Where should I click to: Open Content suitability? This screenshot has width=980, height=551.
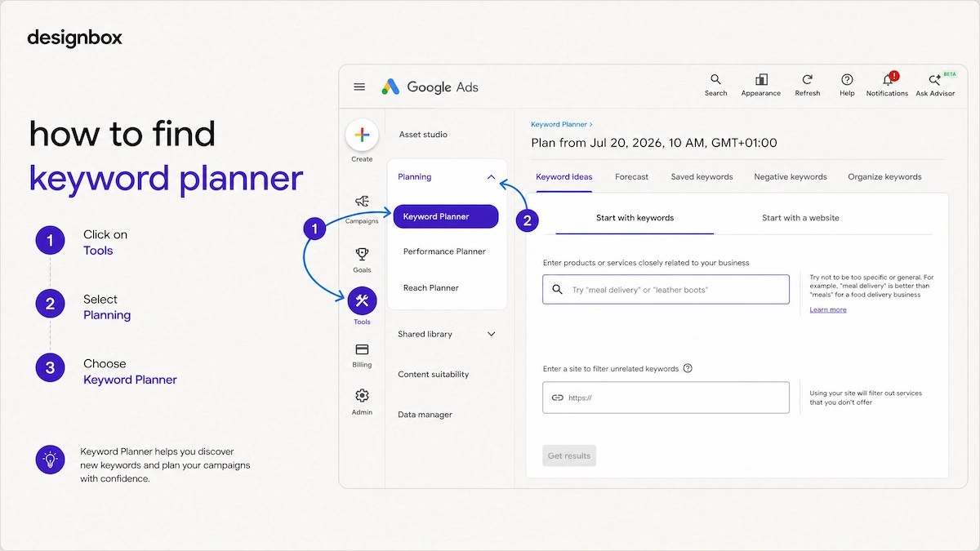click(x=434, y=374)
